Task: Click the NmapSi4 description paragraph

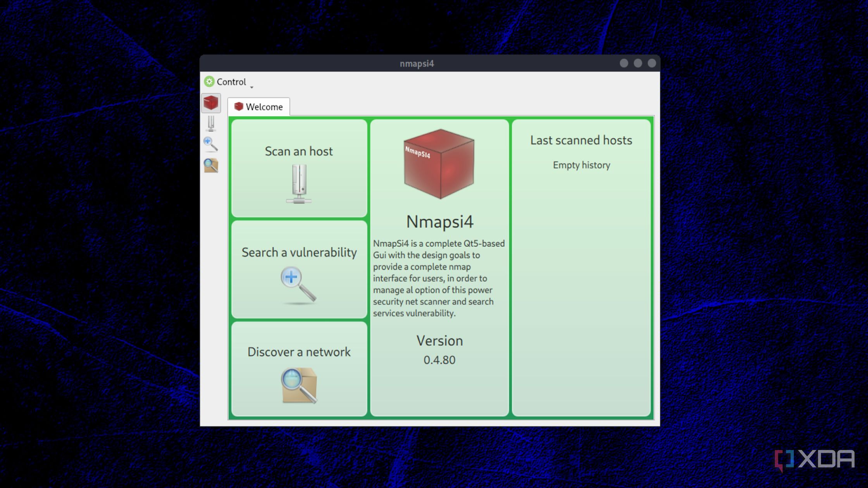Action: (x=439, y=278)
